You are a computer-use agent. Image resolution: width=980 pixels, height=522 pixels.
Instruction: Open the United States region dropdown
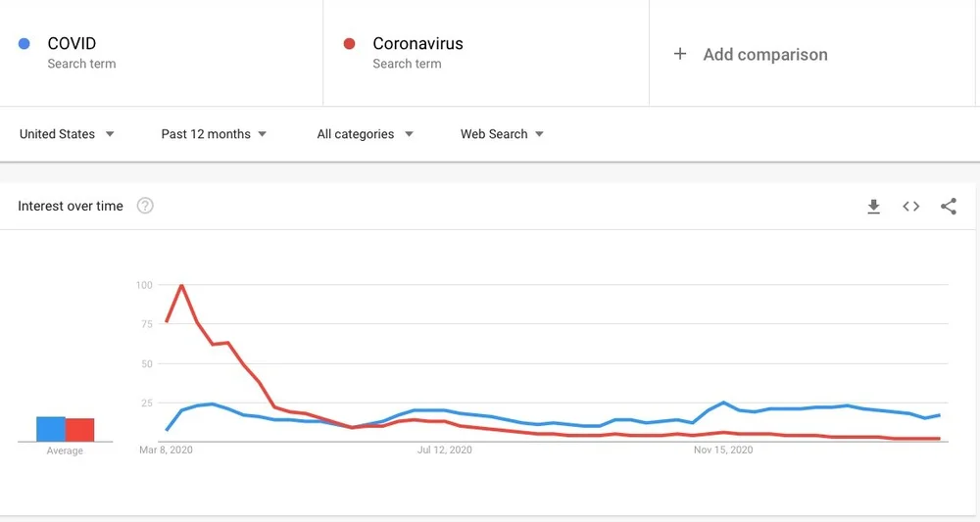point(67,134)
